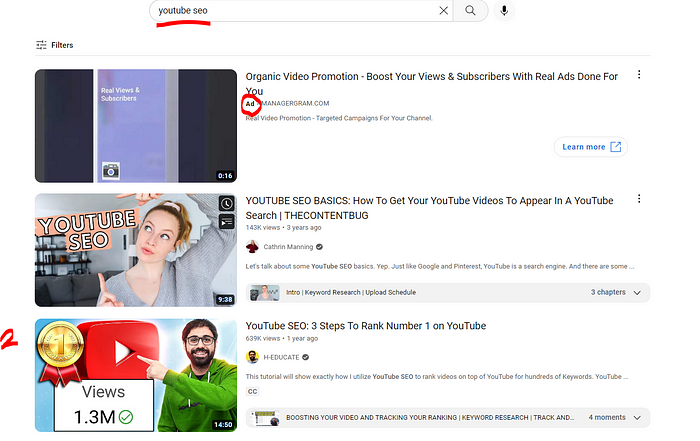Start voice search with the microphone icon
This screenshot has height=441, width=700.
coord(504,10)
